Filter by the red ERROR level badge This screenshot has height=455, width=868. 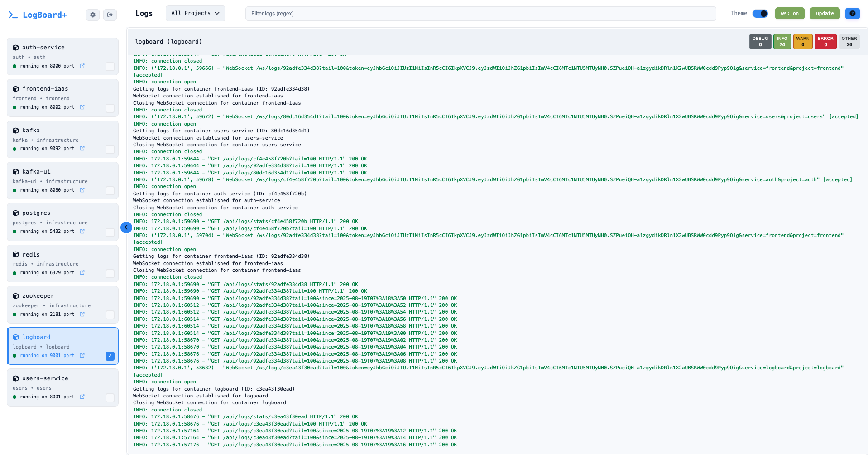pyautogui.click(x=825, y=42)
